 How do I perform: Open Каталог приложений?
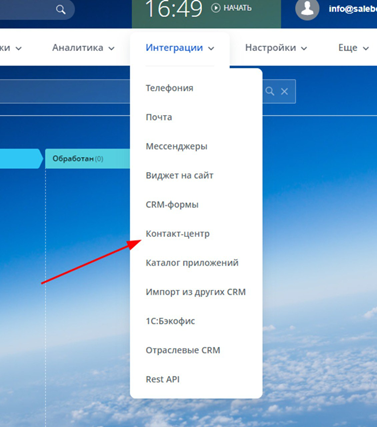192,263
